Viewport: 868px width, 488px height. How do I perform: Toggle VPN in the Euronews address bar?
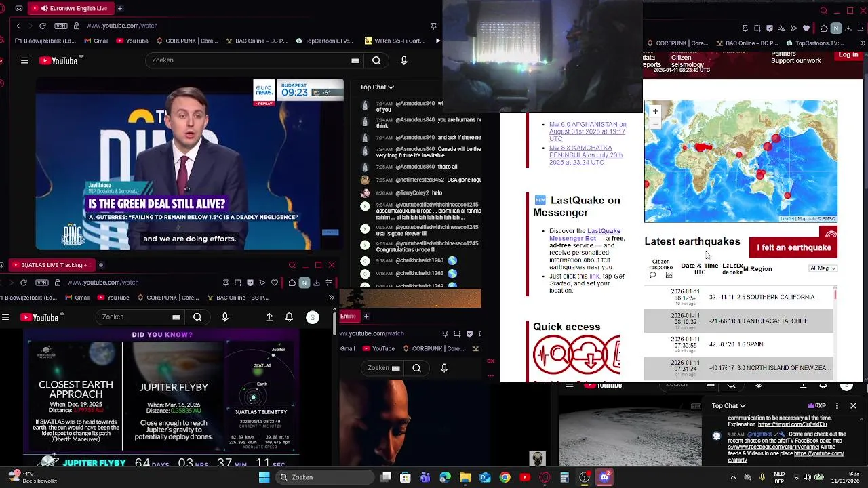coord(61,26)
